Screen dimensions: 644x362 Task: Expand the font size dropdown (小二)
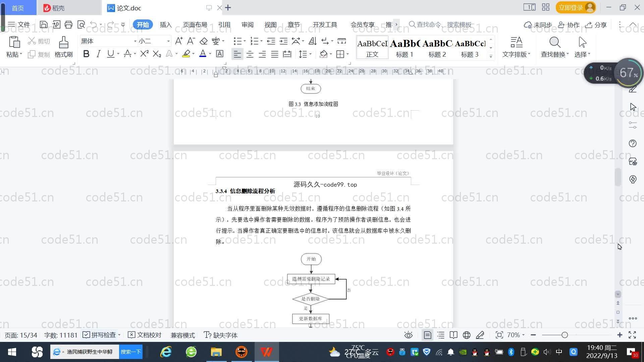pos(168,41)
